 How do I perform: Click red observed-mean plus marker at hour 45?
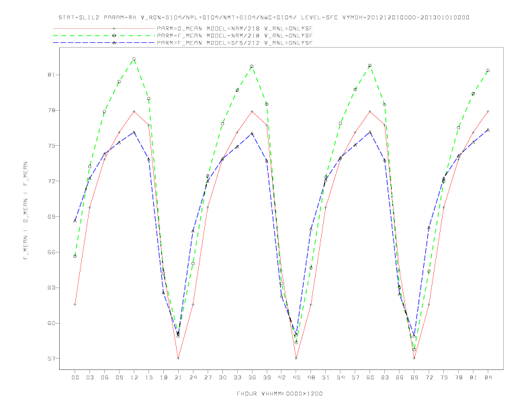[x=296, y=358]
